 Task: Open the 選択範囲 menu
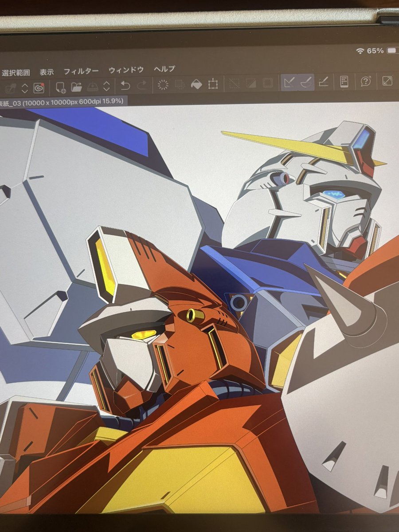point(16,73)
